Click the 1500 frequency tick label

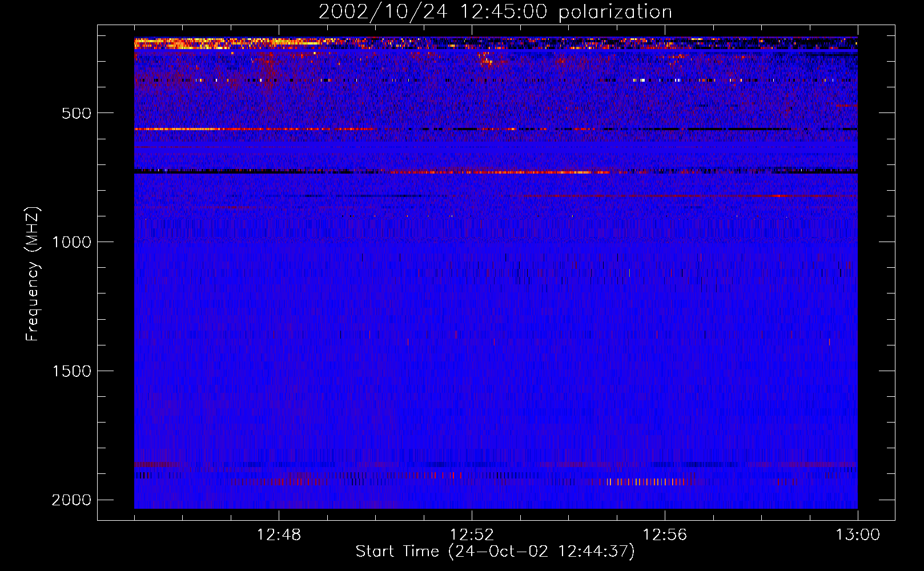point(71,371)
